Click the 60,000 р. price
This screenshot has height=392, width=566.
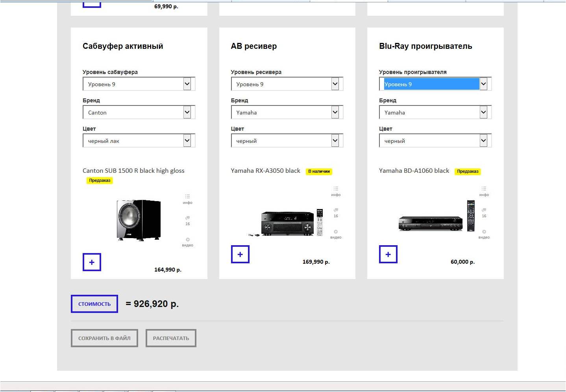click(462, 262)
